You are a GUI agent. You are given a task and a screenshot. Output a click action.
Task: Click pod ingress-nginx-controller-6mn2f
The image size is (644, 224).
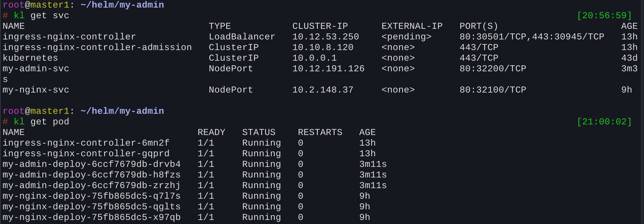[x=86, y=143]
